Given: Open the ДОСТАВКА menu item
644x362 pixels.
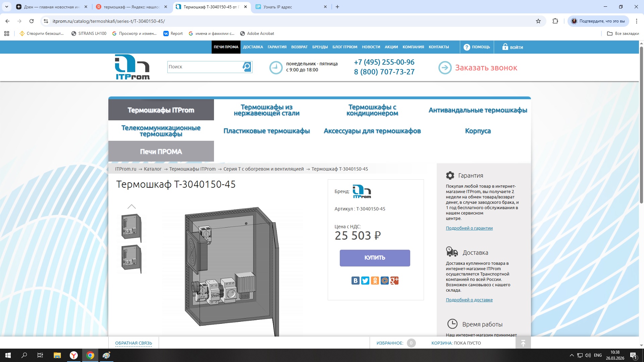Looking at the screenshot, I should click(x=253, y=47).
